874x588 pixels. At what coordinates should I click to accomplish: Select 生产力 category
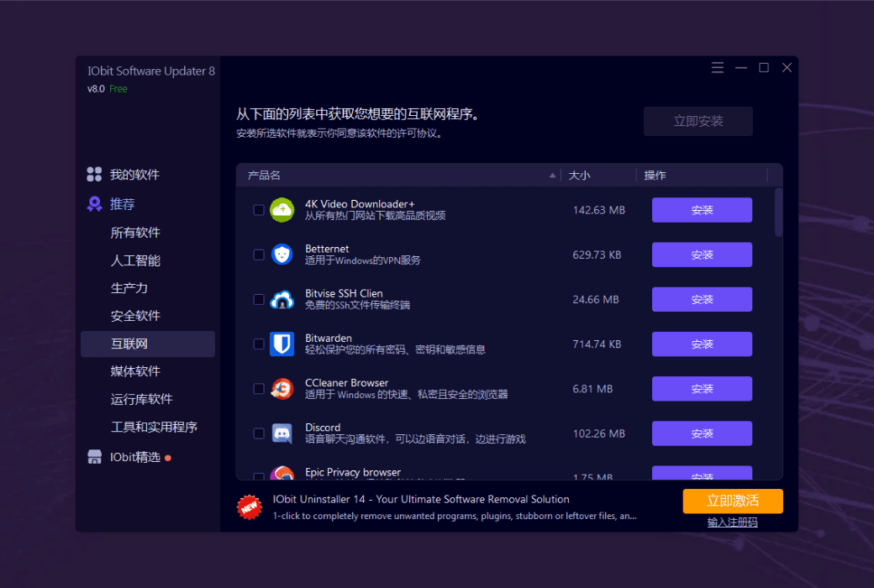tap(129, 288)
